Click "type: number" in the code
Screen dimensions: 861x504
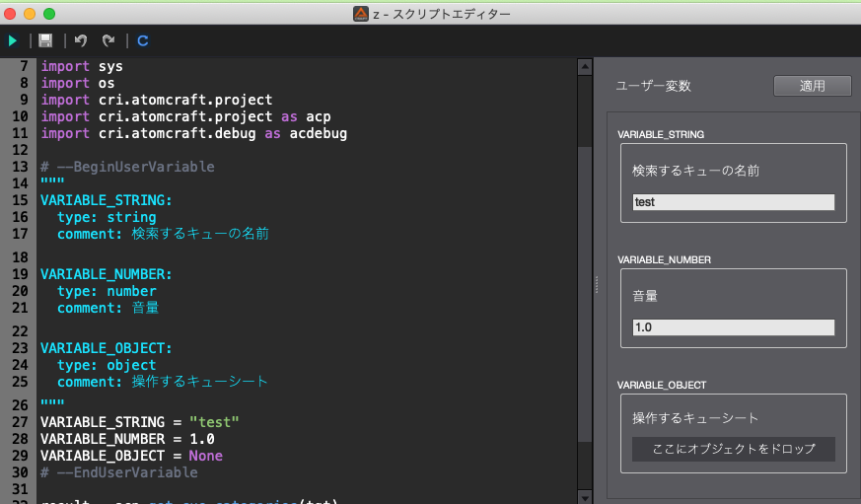[107, 292]
